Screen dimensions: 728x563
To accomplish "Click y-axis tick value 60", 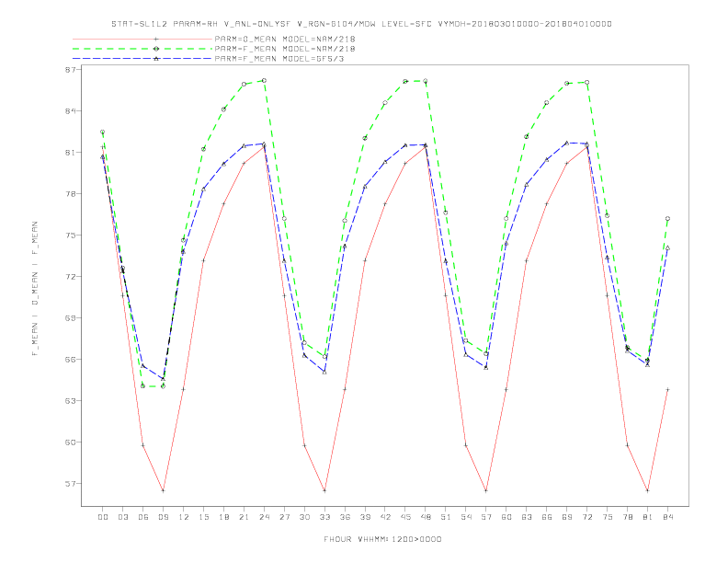I will pyautogui.click(x=72, y=442).
